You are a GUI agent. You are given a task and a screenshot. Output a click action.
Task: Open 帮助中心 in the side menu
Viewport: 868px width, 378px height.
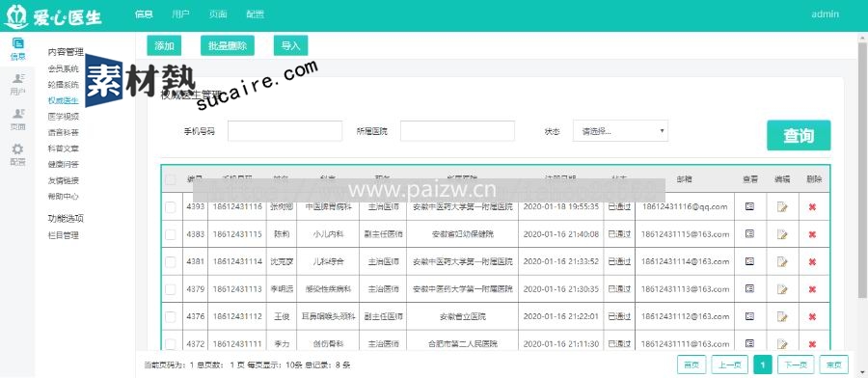pyautogui.click(x=64, y=197)
